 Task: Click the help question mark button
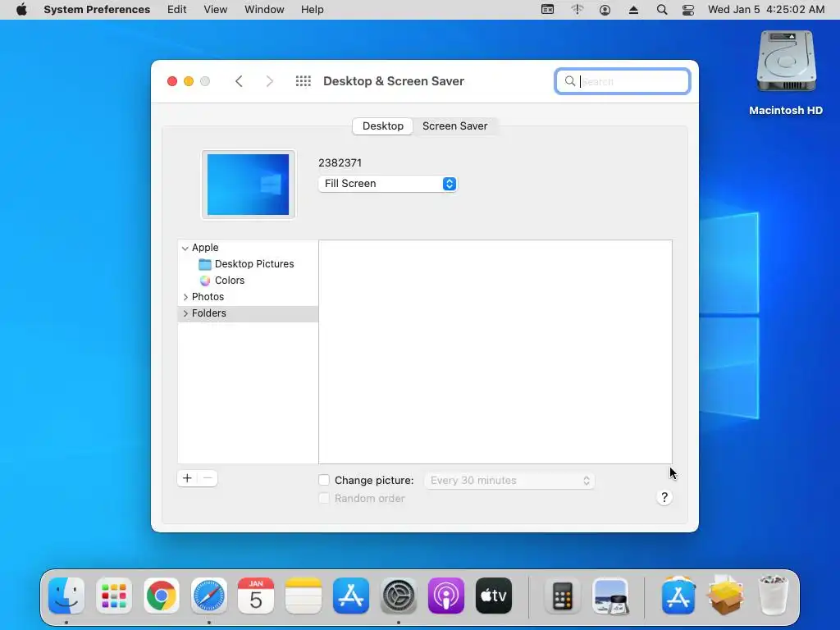tap(664, 498)
